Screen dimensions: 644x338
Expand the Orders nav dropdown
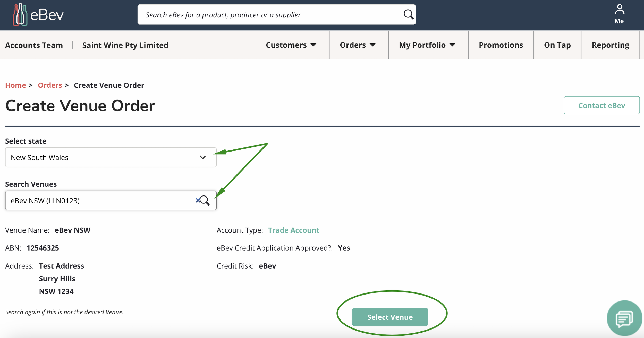[358, 45]
